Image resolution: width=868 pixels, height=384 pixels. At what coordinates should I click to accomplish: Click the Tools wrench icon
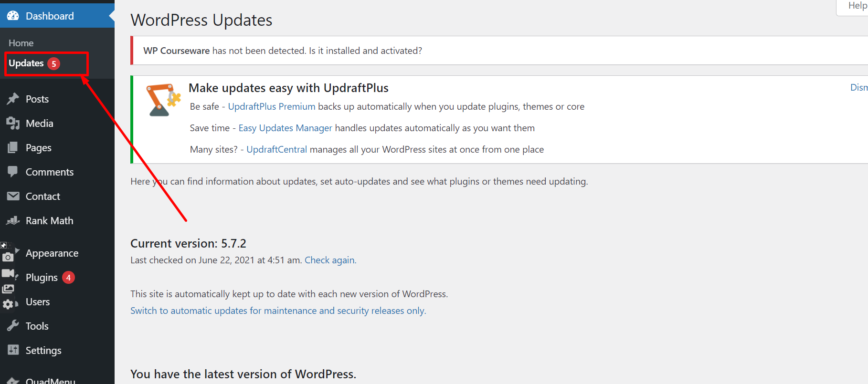click(13, 326)
